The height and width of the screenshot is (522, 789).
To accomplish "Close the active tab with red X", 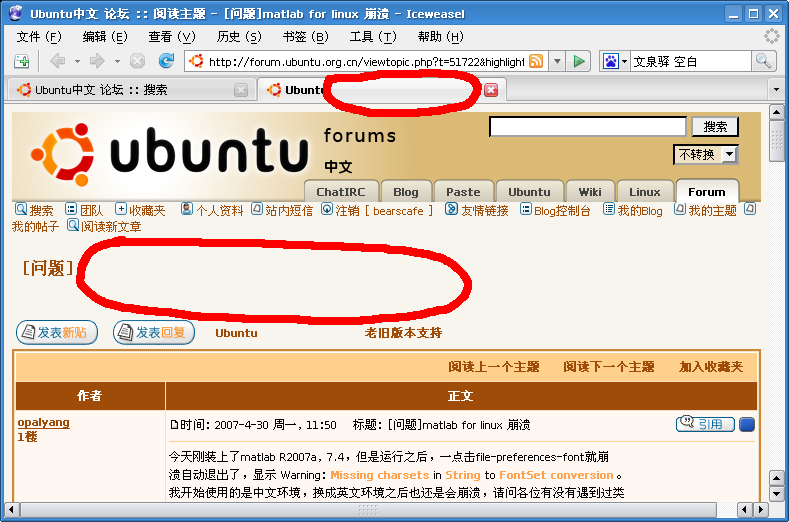I will (491, 90).
